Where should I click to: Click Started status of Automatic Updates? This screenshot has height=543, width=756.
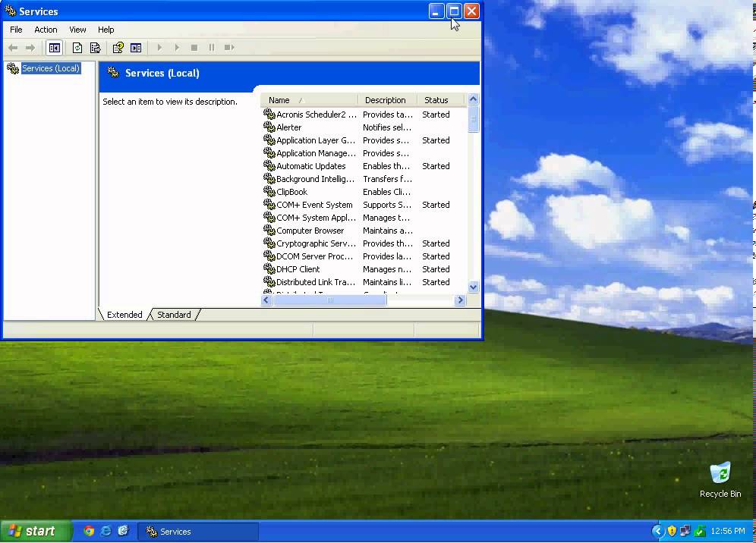point(436,166)
